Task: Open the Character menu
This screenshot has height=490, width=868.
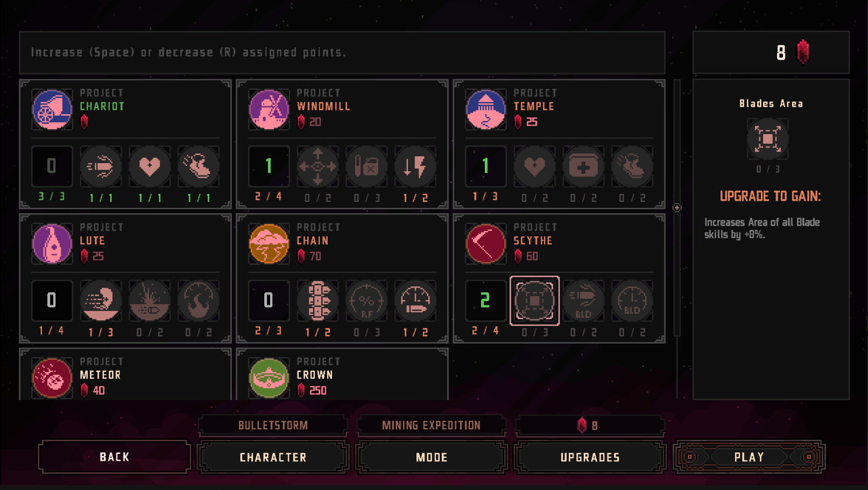Action: (x=273, y=457)
